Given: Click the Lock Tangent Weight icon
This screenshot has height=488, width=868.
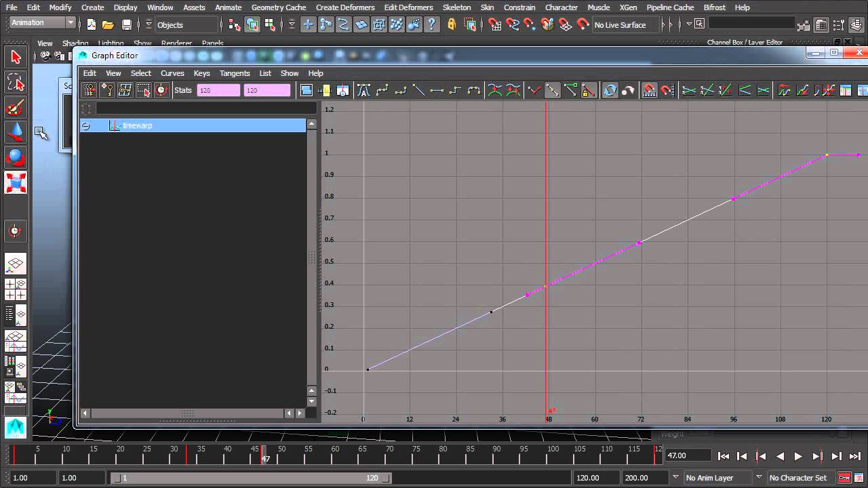Looking at the screenshot, I should [x=589, y=90].
